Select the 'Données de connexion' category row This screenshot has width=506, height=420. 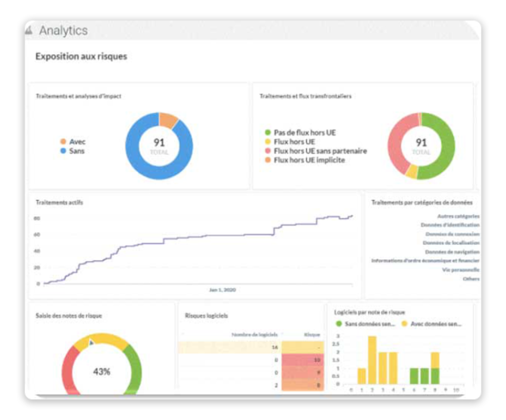[x=452, y=234]
